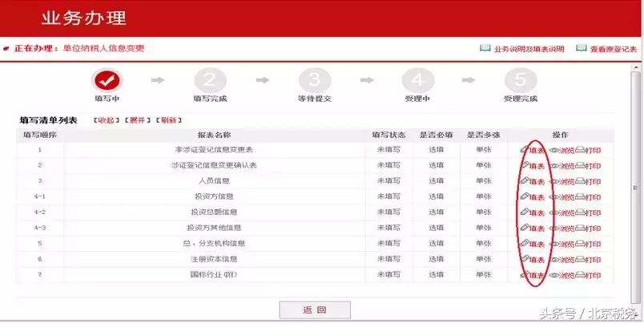
Task: Click 填表 in the 投资总额信息 row
Action: click(533, 213)
